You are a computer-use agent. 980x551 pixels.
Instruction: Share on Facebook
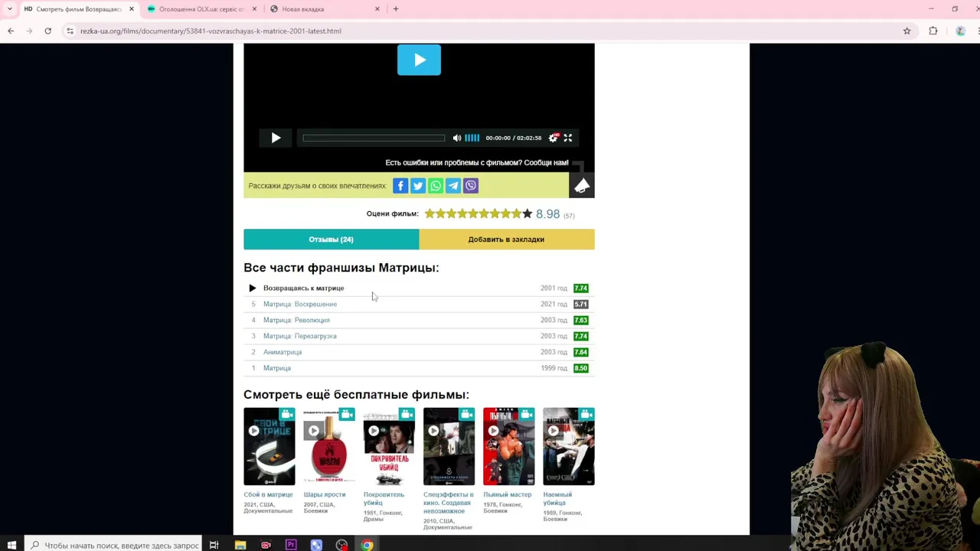point(400,186)
